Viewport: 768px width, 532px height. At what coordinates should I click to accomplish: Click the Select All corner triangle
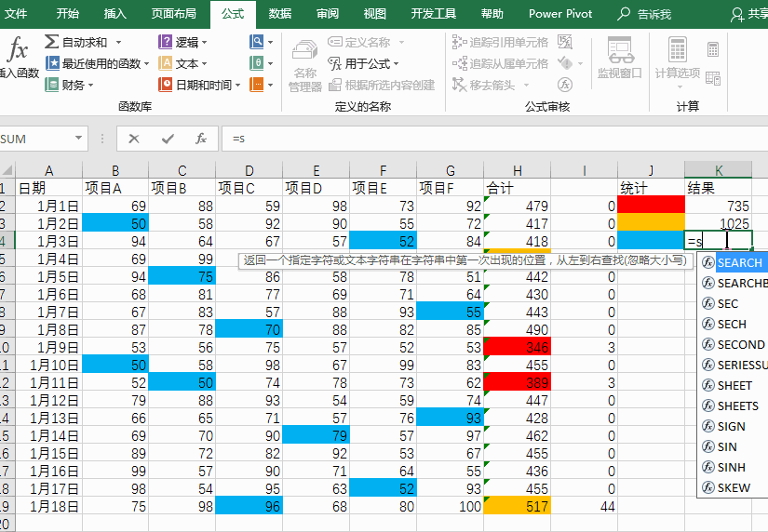pyautogui.click(x=7, y=170)
